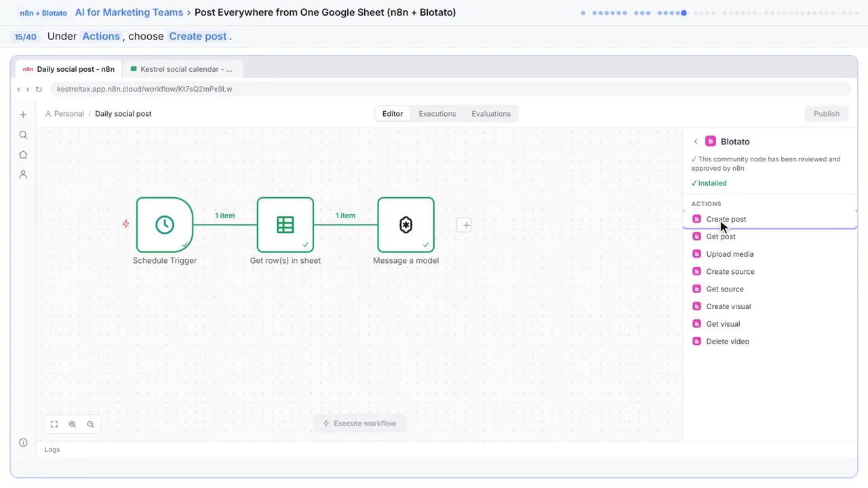Expand the Logs panel
Image resolution: width=868 pixels, height=488 pixels.
coord(52,449)
